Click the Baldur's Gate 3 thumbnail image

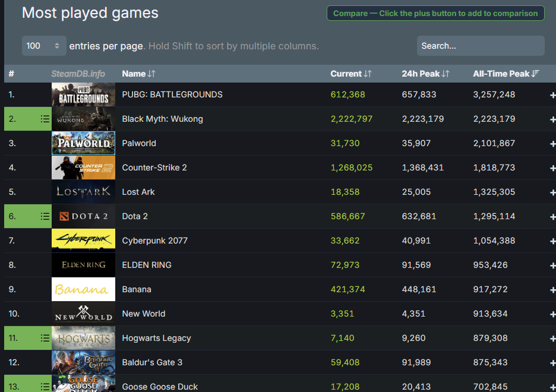pos(83,362)
